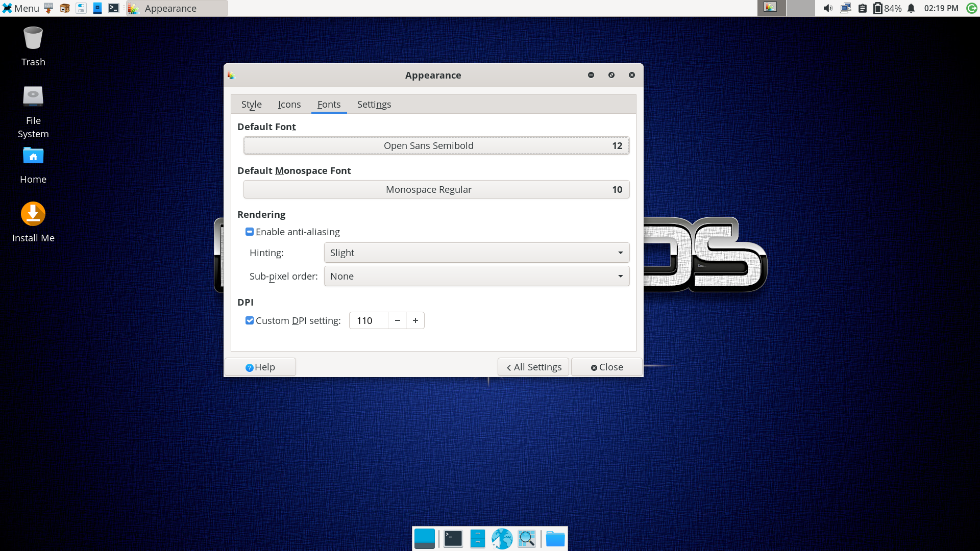
Task: Click the volume speaker tray icon
Action: click(x=828, y=8)
